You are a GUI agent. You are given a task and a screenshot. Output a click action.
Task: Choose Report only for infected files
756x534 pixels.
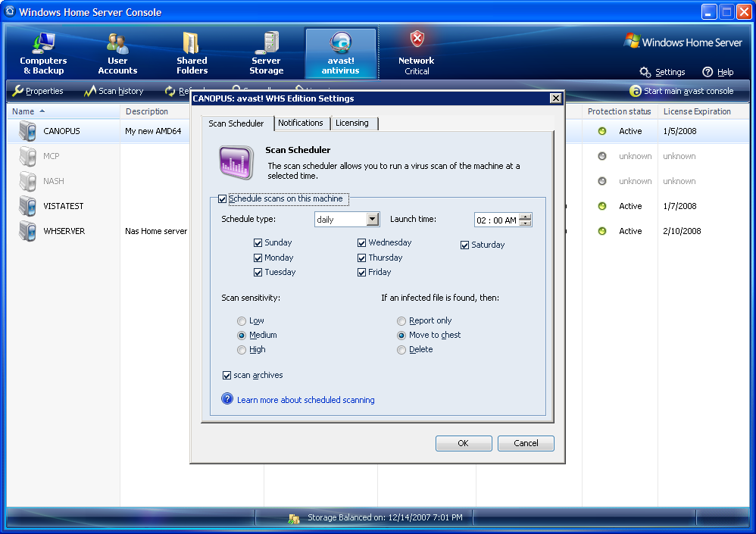(401, 321)
